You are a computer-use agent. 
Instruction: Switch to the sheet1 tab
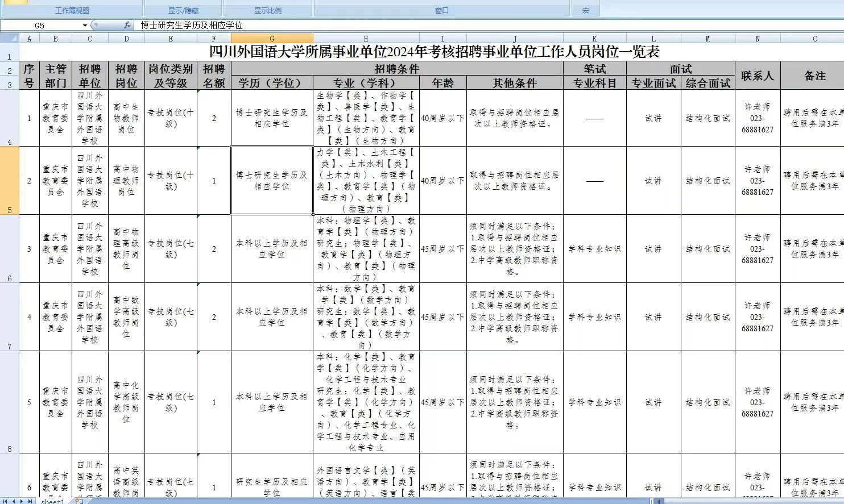[x=53, y=501]
